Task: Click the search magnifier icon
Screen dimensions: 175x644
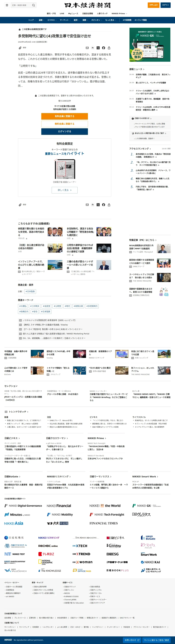Action: (x=33, y=5)
